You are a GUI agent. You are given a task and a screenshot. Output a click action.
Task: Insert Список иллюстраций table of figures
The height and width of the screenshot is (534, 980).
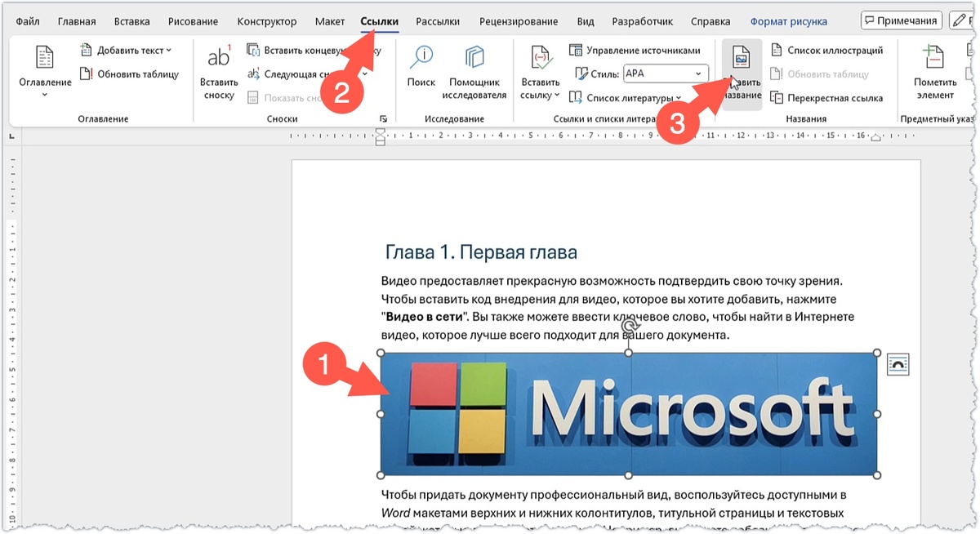coord(826,50)
